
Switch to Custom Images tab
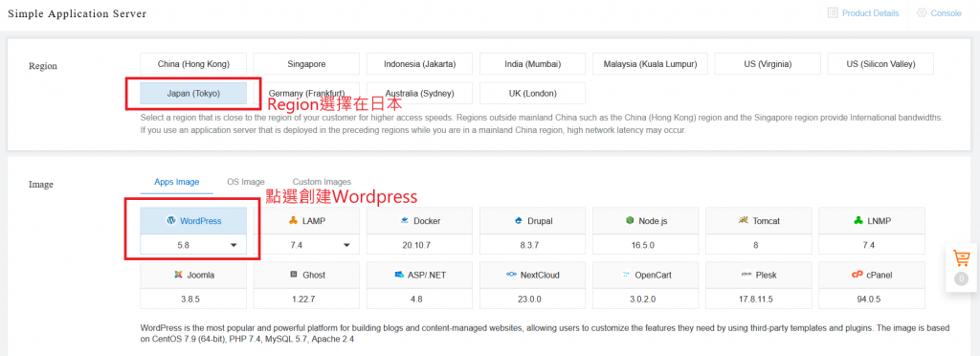pos(322,182)
